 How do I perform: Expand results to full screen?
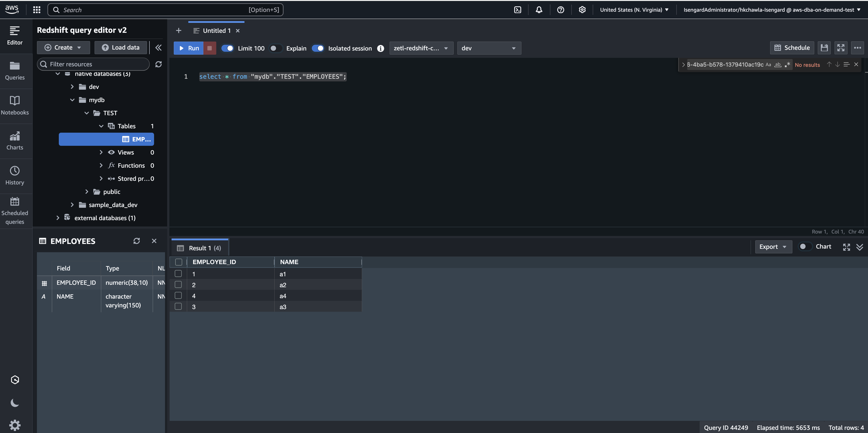[846, 247]
